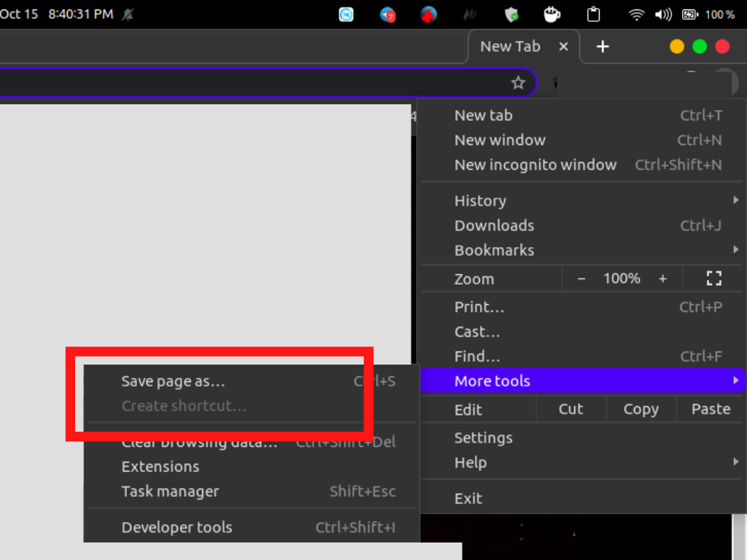This screenshot has height=560, width=747.
Task: Close the New Tab tab
Action: click(563, 47)
